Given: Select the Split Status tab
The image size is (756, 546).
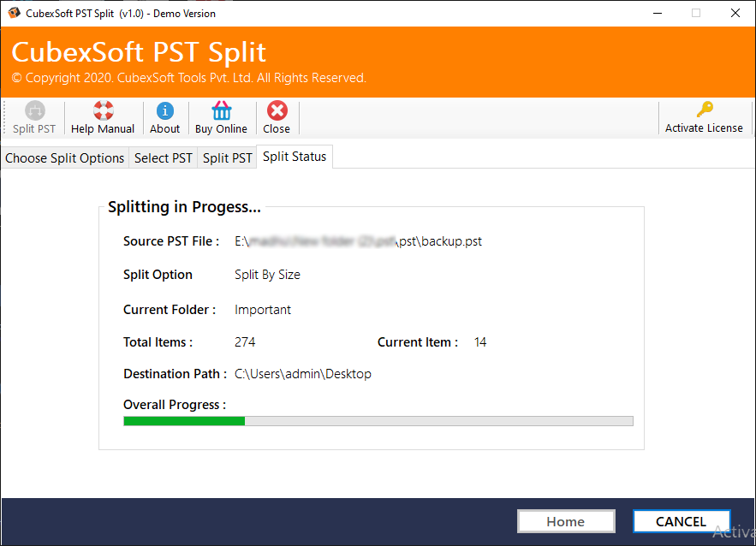Looking at the screenshot, I should 295,157.
